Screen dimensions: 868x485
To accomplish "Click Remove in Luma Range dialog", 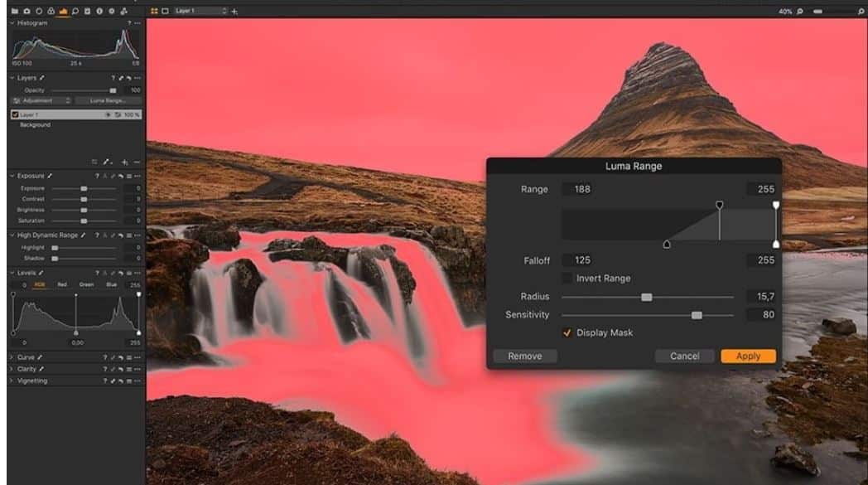I will click(x=525, y=356).
